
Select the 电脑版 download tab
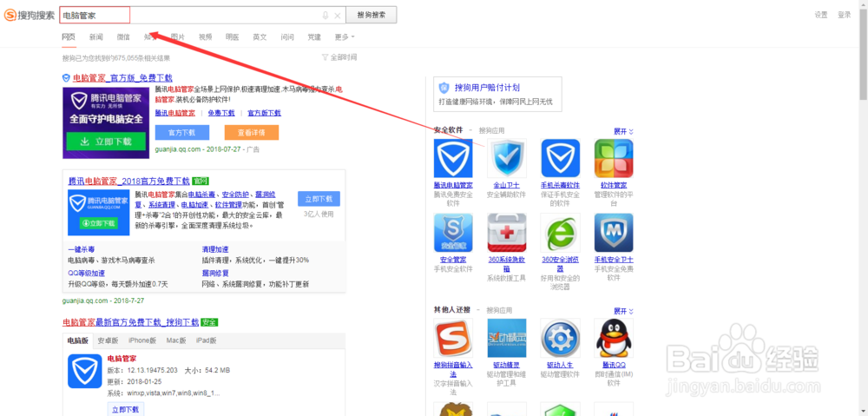[x=78, y=340]
